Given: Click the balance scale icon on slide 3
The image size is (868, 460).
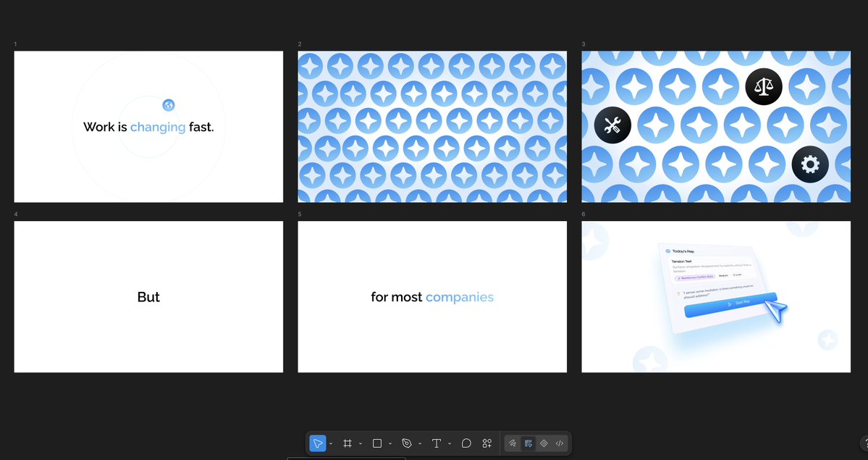Looking at the screenshot, I should pyautogui.click(x=763, y=86).
